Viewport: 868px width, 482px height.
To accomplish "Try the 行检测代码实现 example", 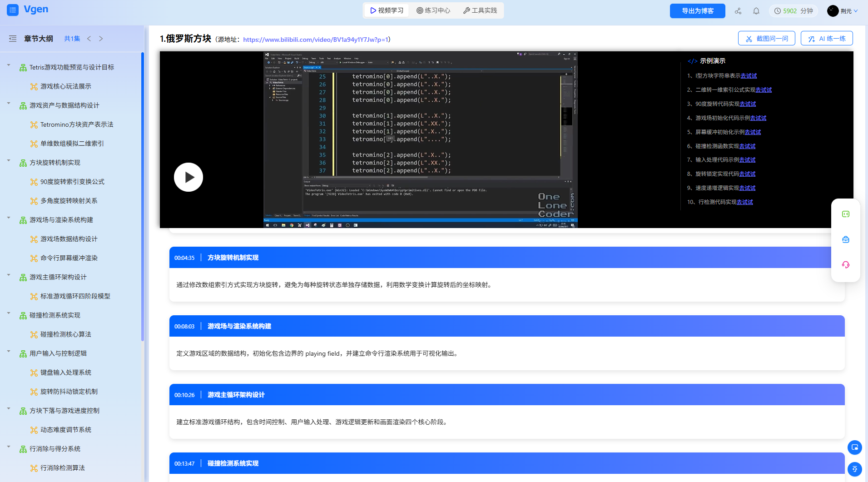I will pos(744,202).
